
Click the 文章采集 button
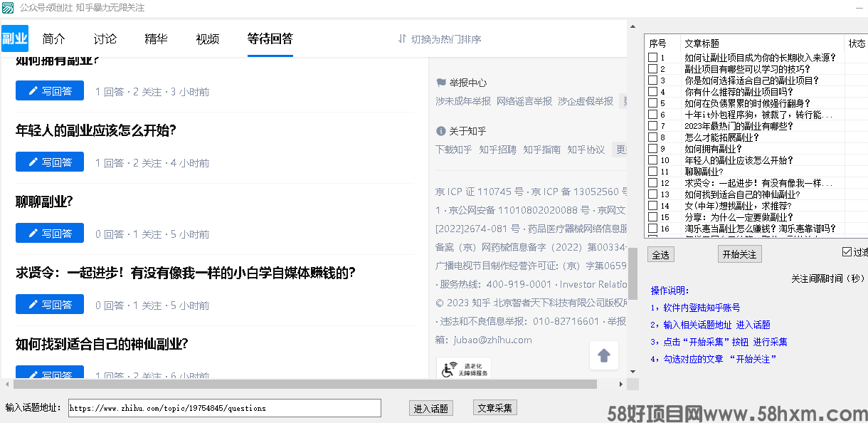click(495, 408)
